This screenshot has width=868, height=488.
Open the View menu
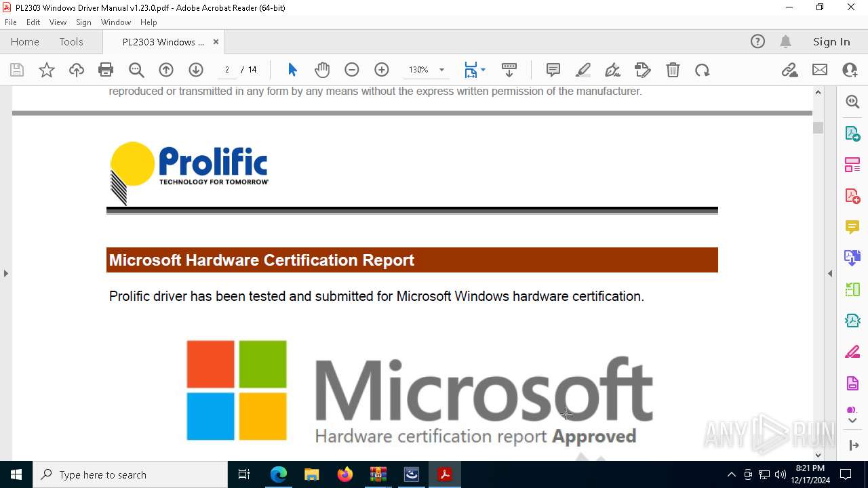pyautogui.click(x=58, y=22)
